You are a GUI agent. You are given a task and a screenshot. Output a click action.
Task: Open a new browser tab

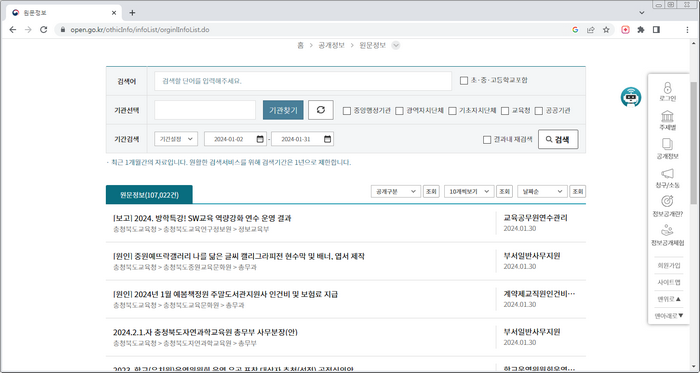(132, 12)
